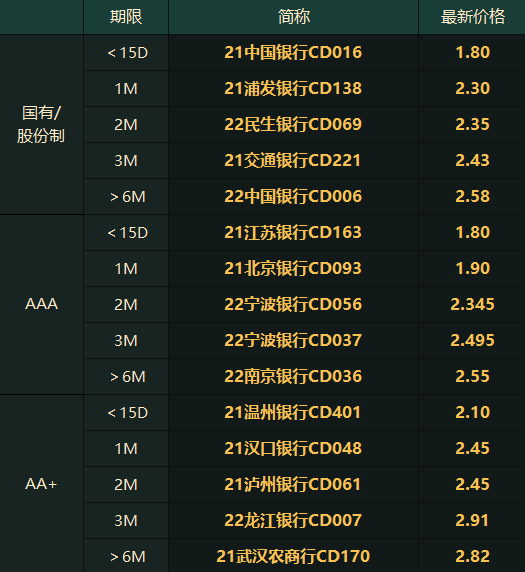Select 21交通银行CD221 entry
525x572 pixels.
293,161
